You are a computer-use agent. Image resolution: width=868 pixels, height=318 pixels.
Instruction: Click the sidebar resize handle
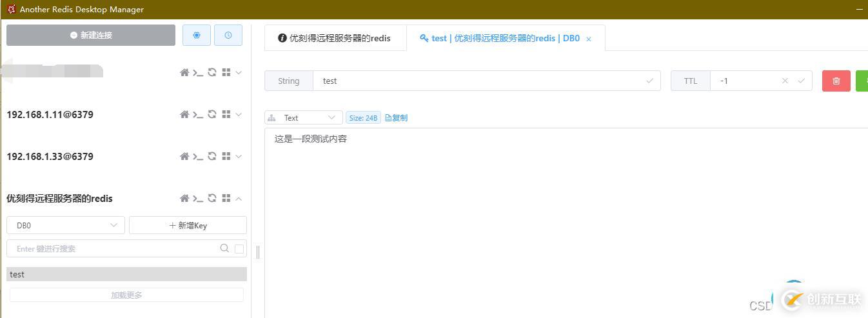[258, 252]
